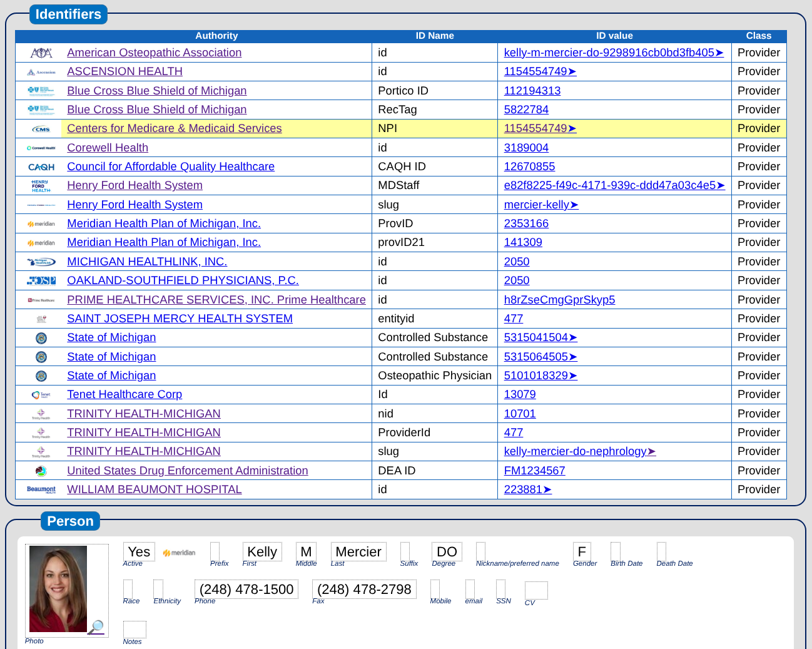Open the ASCENSION HEALTH authority link
812x649 pixels.
[x=125, y=71]
